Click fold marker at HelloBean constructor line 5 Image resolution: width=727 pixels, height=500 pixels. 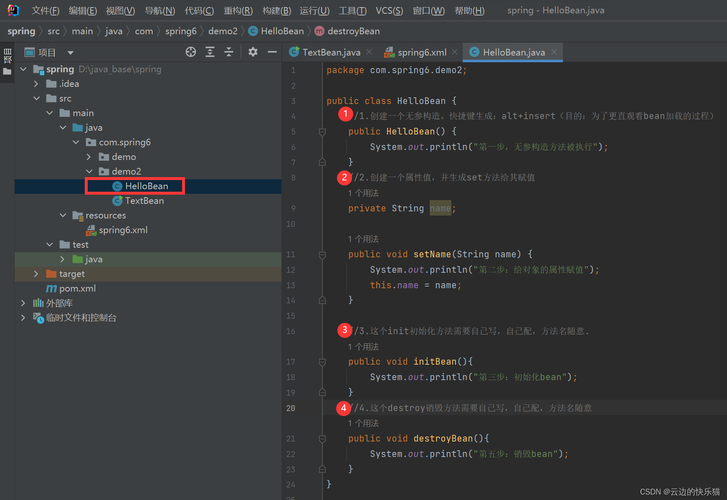click(x=322, y=132)
